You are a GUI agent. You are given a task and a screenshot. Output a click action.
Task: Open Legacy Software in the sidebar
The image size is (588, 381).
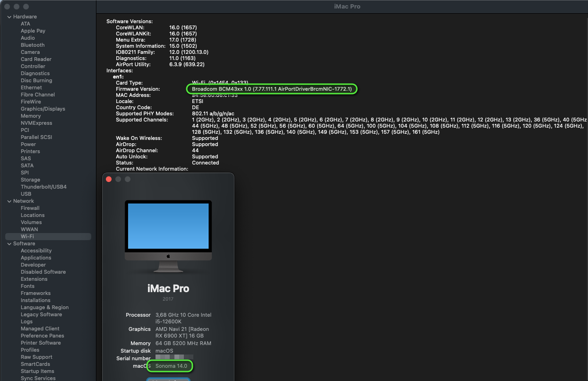(41, 314)
